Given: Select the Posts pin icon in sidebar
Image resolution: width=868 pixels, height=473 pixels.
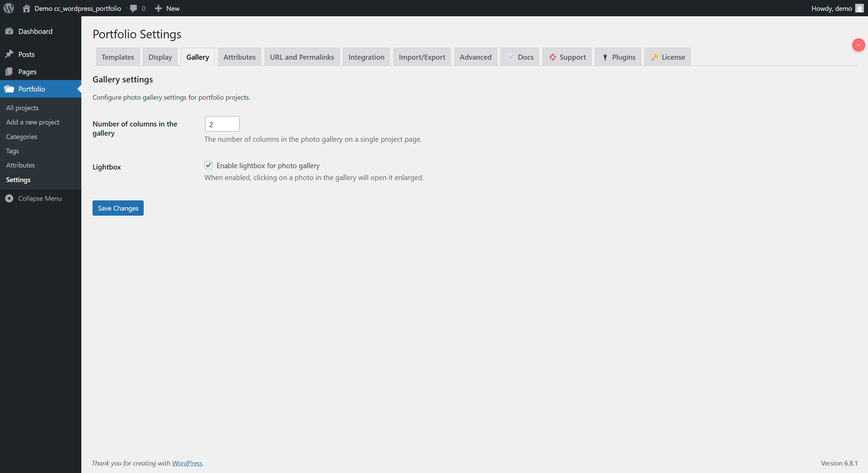Looking at the screenshot, I should point(10,54).
